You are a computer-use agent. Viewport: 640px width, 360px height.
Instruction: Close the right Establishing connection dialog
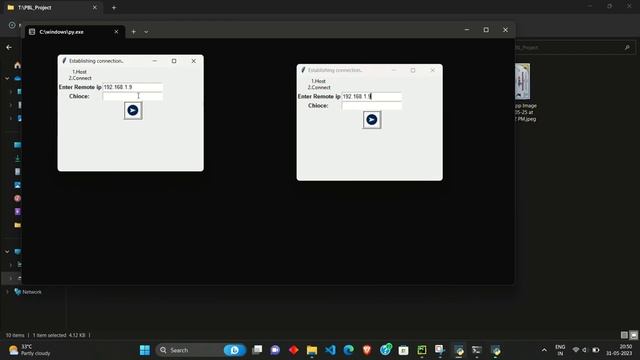coord(432,70)
